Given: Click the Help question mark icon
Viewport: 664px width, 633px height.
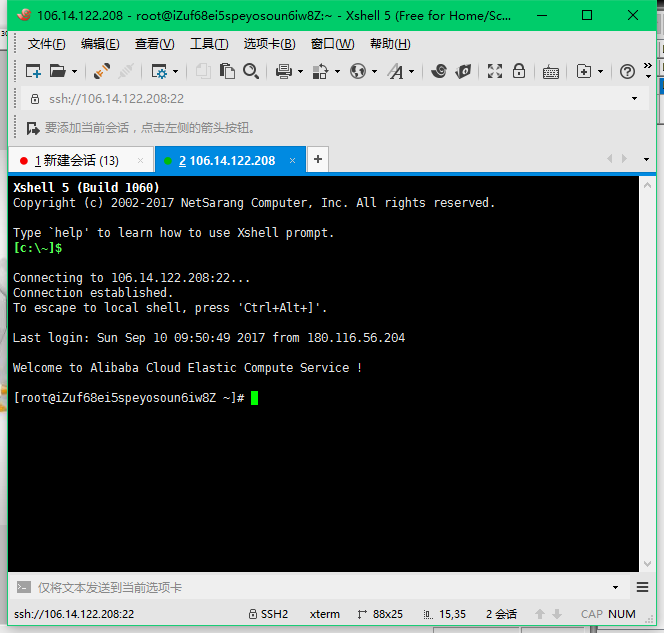Looking at the screenshot, I should pos(627,72).
